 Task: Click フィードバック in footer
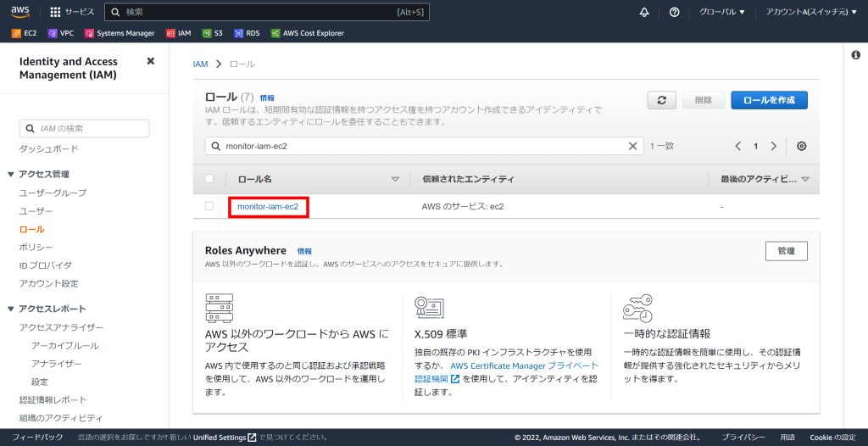click(37, 438)
